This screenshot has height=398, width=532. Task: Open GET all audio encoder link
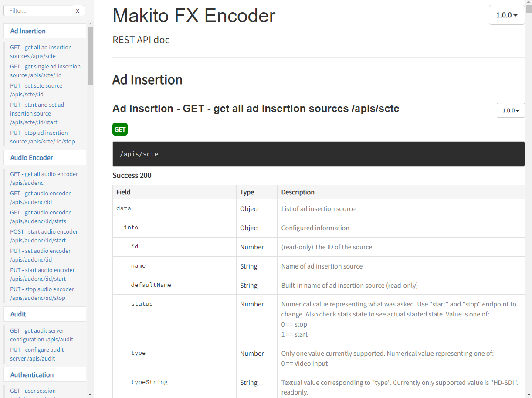(x=44, y=178)
